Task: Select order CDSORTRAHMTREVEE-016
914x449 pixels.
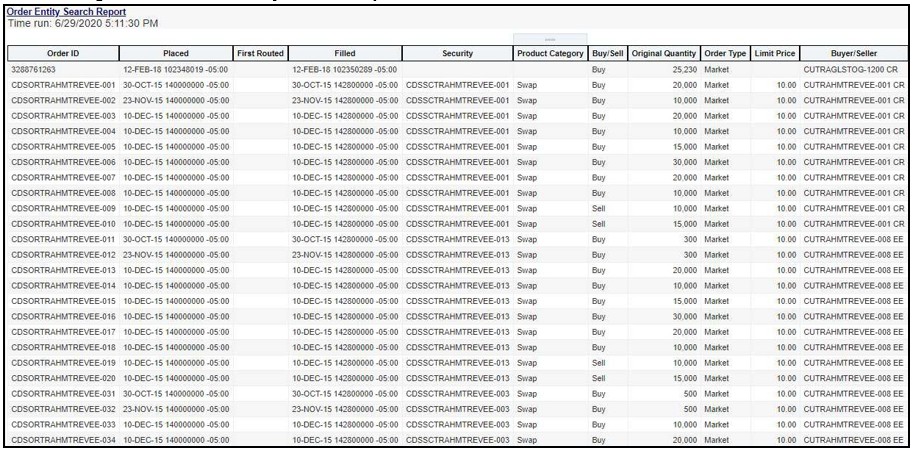Action: [x=64, y=316]
